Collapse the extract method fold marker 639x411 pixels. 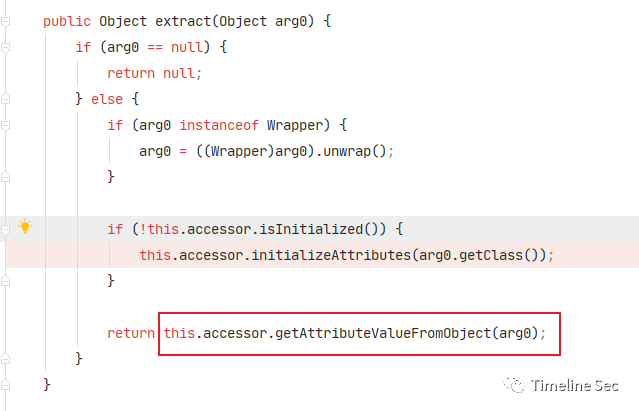coord(5,22)
